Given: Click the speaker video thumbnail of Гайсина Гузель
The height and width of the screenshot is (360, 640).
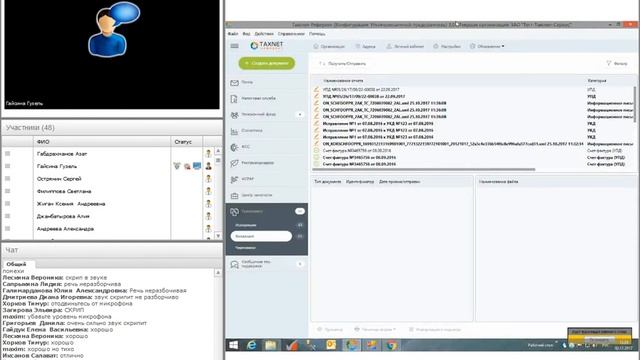Looking at the screenshot, I should (x=112, y=55).
